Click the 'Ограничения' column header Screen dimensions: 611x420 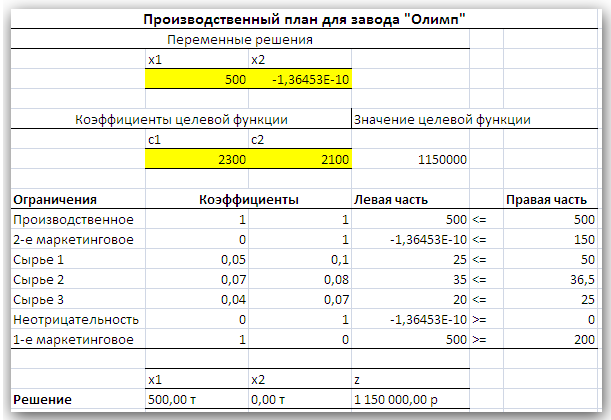tap(78, 199)
